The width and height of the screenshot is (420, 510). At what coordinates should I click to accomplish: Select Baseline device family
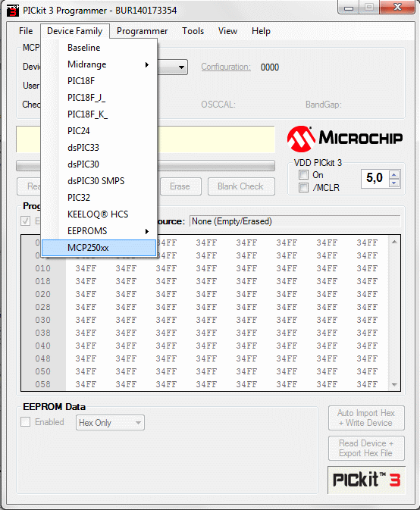pyautogui.click(x=99, y=48)
